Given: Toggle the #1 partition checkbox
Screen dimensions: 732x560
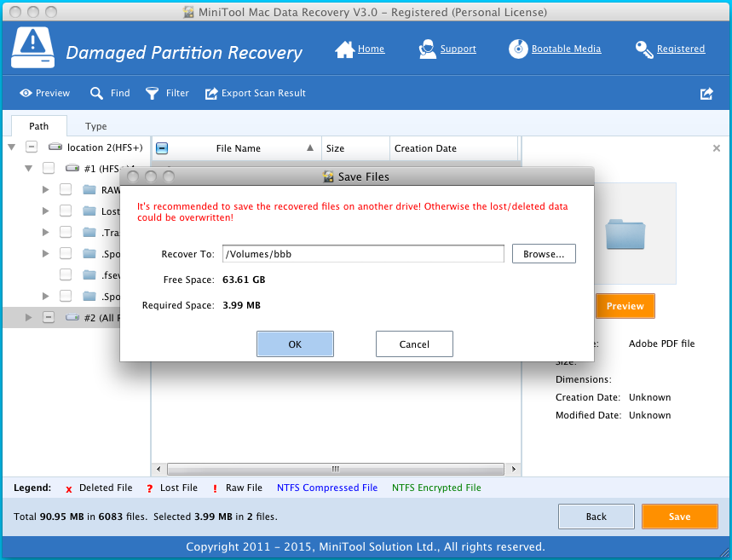Looking at the screenshot, I should pos(49,168).
